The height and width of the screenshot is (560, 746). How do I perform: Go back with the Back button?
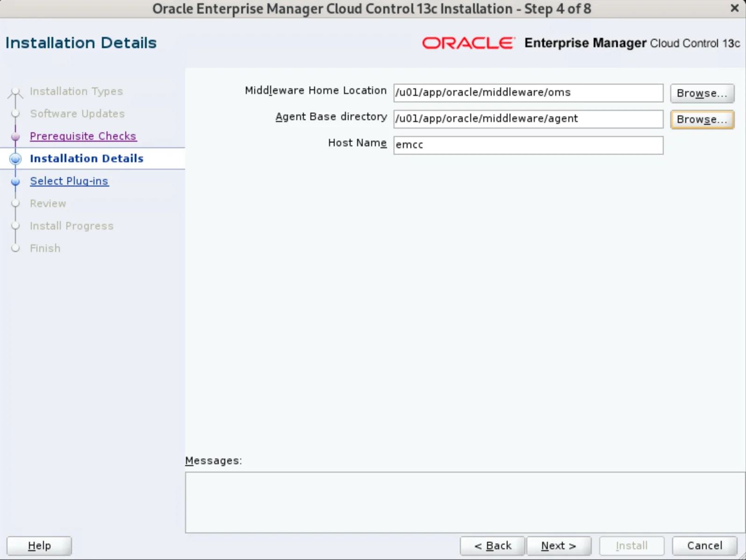click(x=493, y=546)
